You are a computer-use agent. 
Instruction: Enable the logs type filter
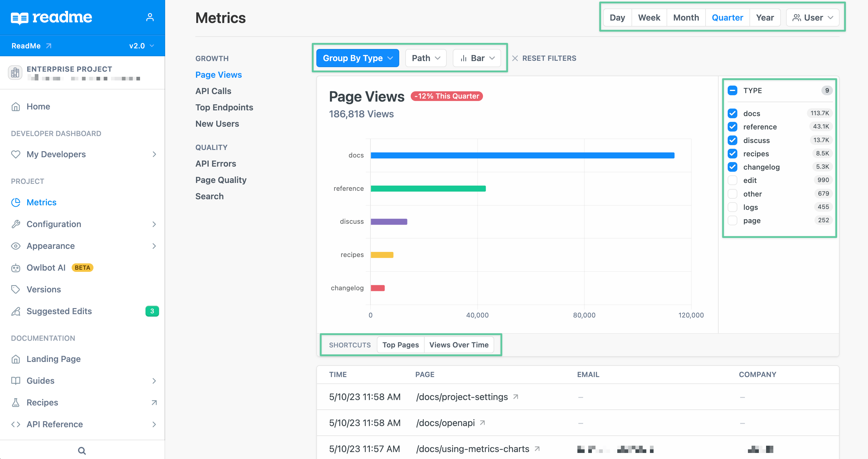[732, 207]
